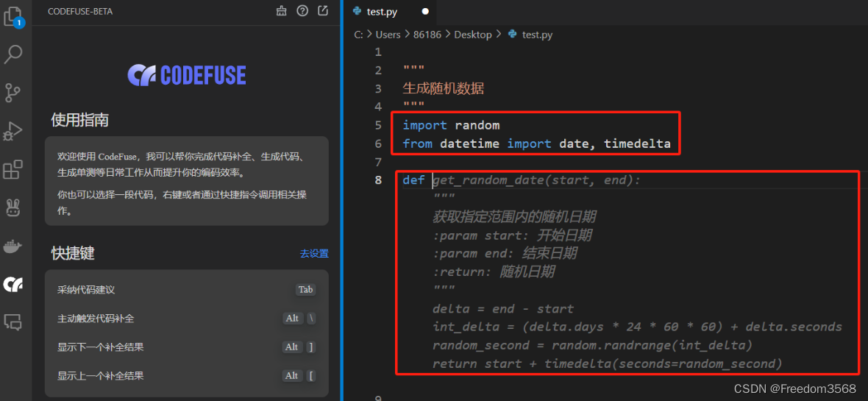Click the 去设置 link
This screenshot has height=401, width=868.
(314, 254)
